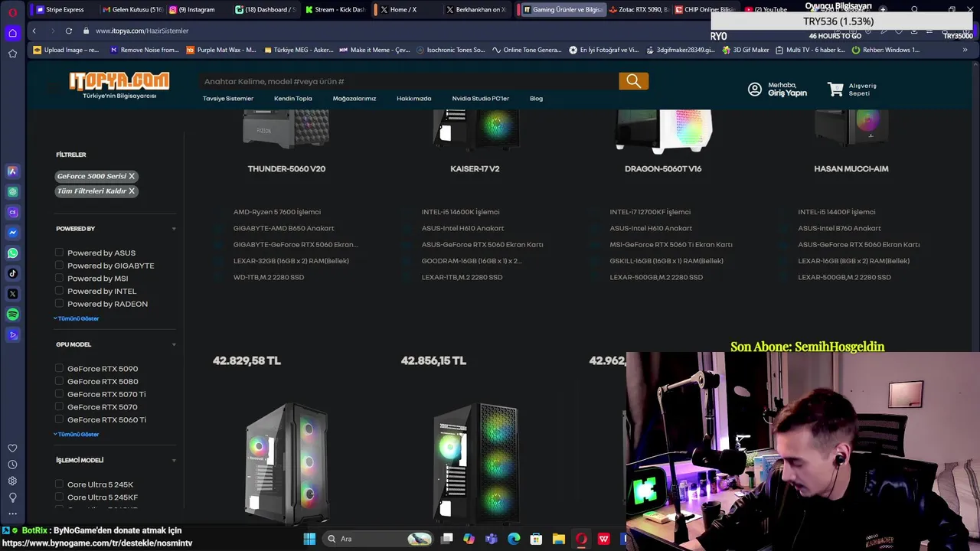Check Powered by MSI checkbox

[x=59, y=279]
